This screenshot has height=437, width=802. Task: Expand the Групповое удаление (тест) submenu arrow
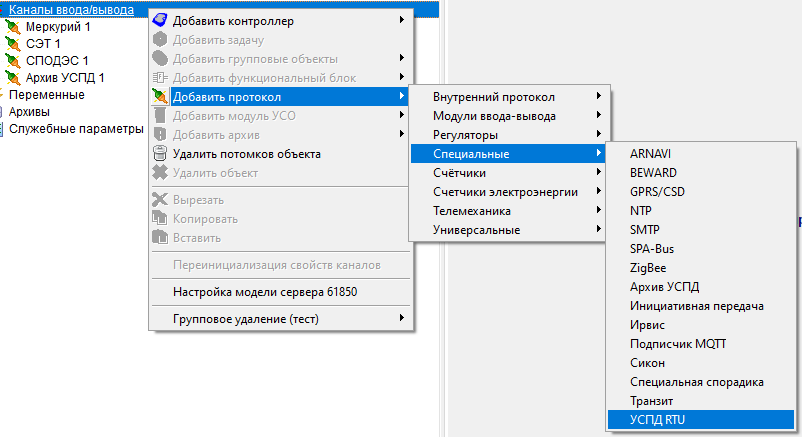[x=402, y=319]
